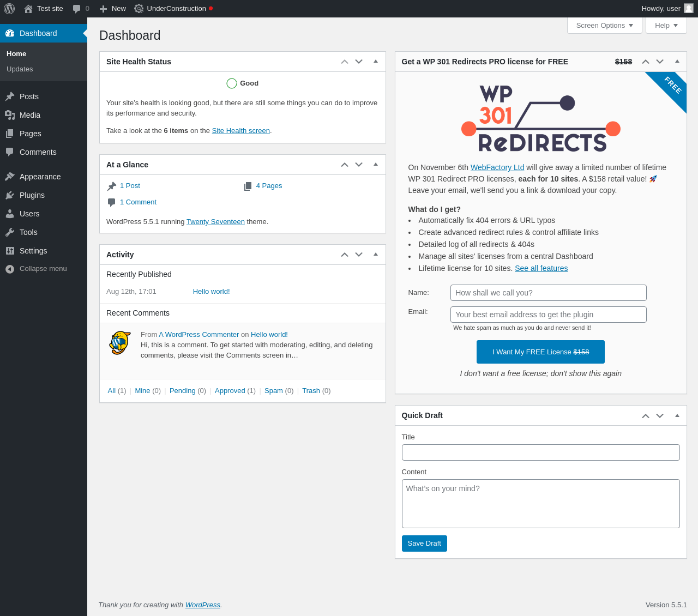Move WP 301 Redirects widget down
698x616 pixels.
660,62
